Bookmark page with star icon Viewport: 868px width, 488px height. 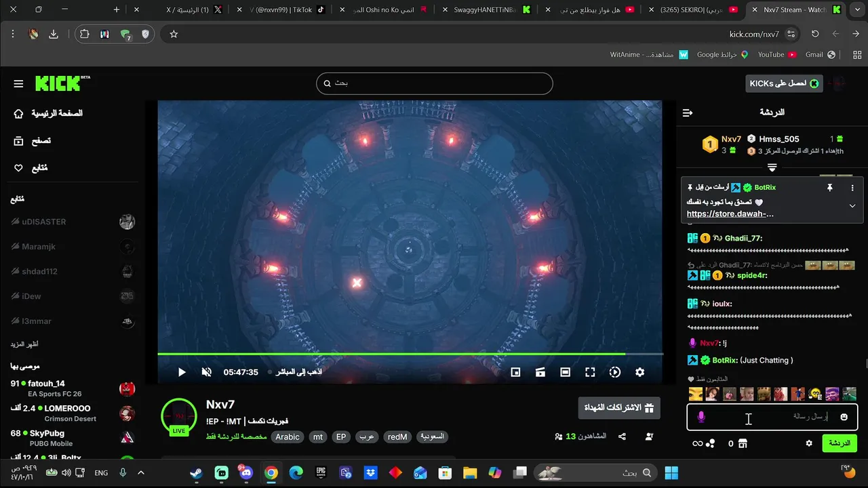pos(174,34)
